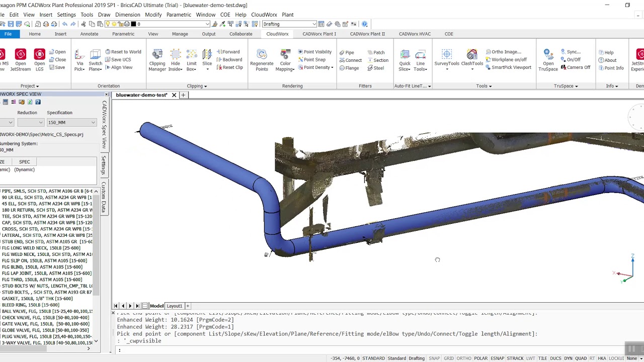Select the Connect fitter tool
Screen dimensions: 644x362
(350, 60)
